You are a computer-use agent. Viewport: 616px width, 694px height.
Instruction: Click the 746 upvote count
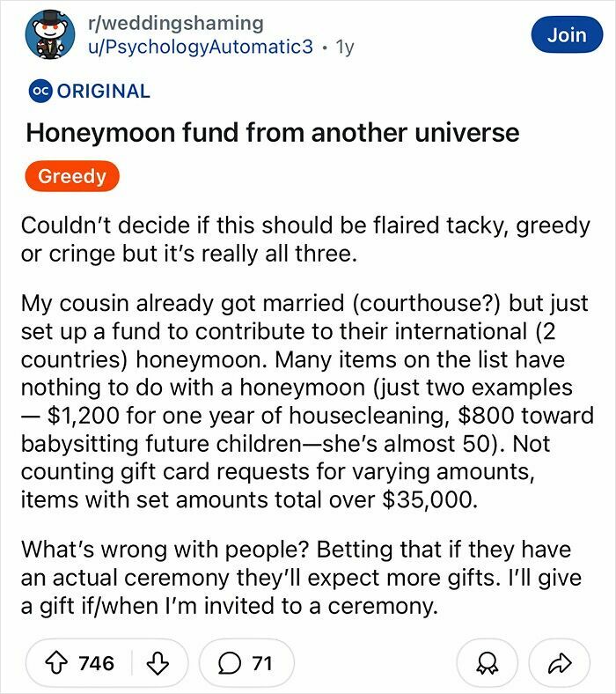pos(97,663)
